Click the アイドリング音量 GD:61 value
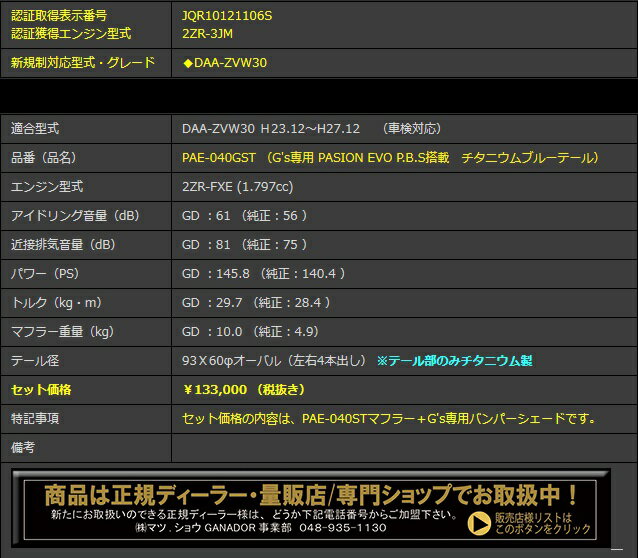 point(244,216)
